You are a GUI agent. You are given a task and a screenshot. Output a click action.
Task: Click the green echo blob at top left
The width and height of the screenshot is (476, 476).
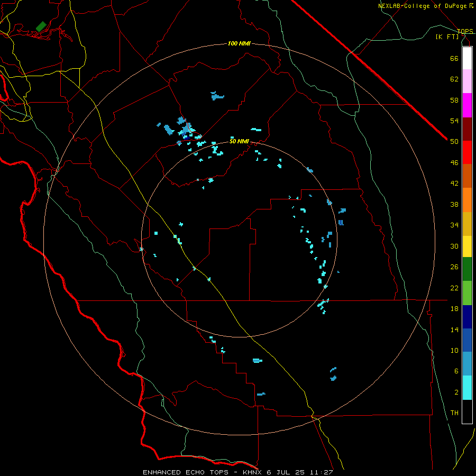pyautogui.click(x=41, y=26)
